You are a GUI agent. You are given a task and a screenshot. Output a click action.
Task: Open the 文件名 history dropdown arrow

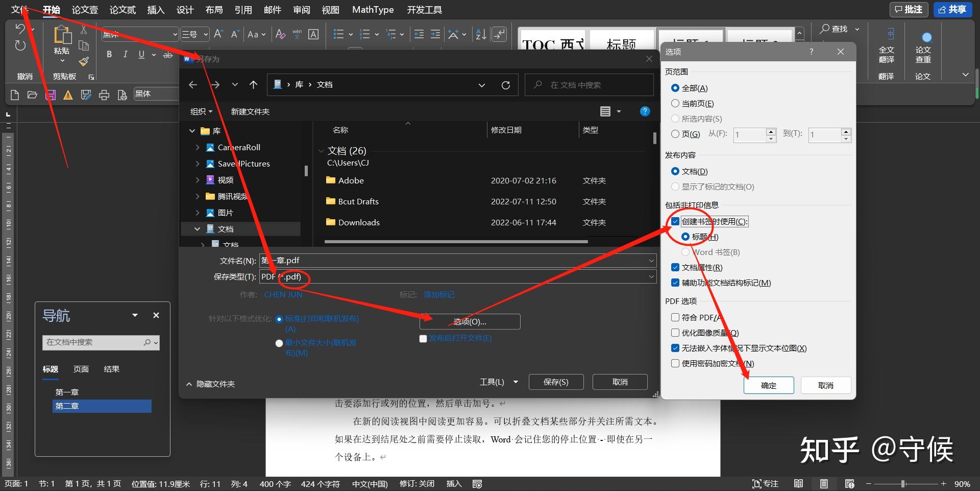[651, 261]
